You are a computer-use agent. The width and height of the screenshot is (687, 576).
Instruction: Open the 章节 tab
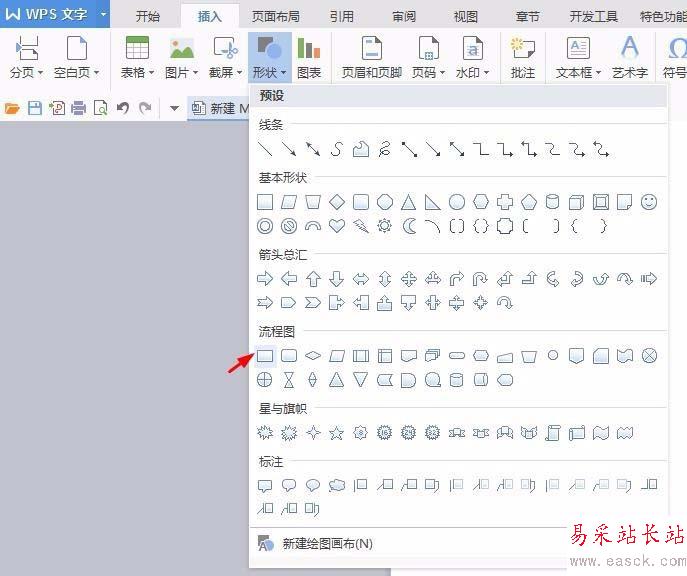(x=527, y=17)
